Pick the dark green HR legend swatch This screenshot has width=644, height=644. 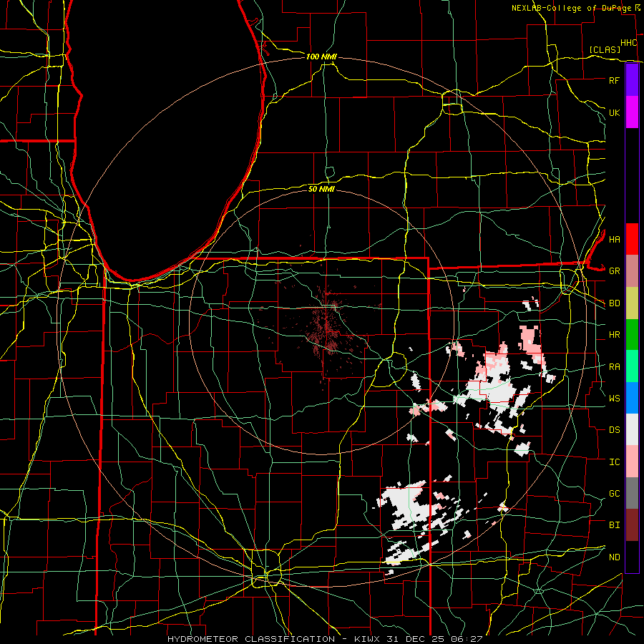click(x=632, y=335)
